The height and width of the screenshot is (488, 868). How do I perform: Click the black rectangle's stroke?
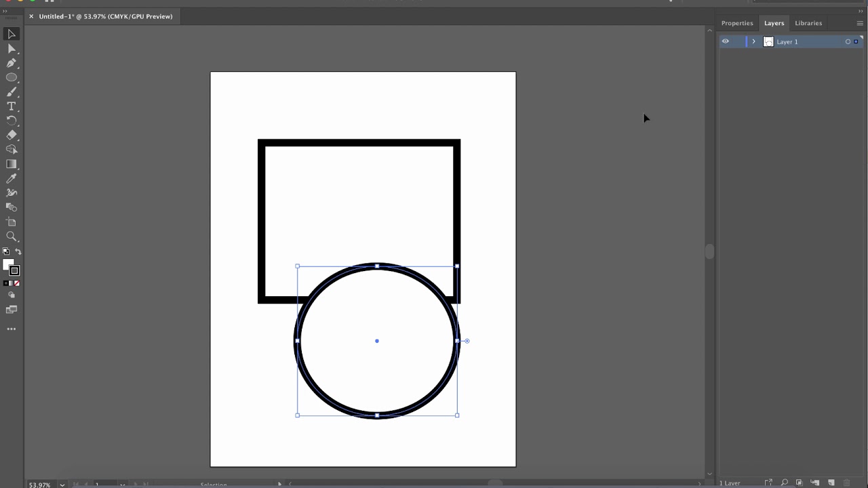[359, 143]
